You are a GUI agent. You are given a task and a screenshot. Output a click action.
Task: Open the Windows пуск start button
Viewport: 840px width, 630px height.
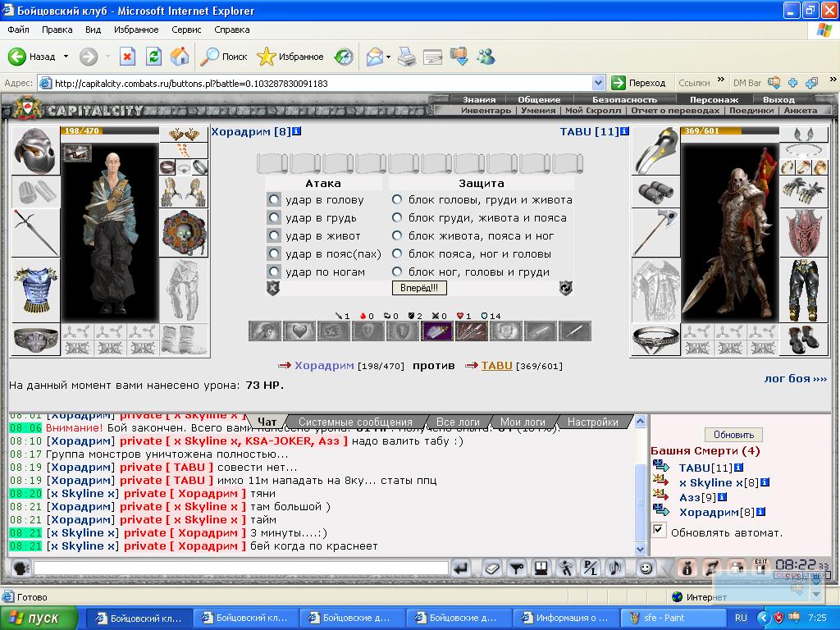(38, 618)
